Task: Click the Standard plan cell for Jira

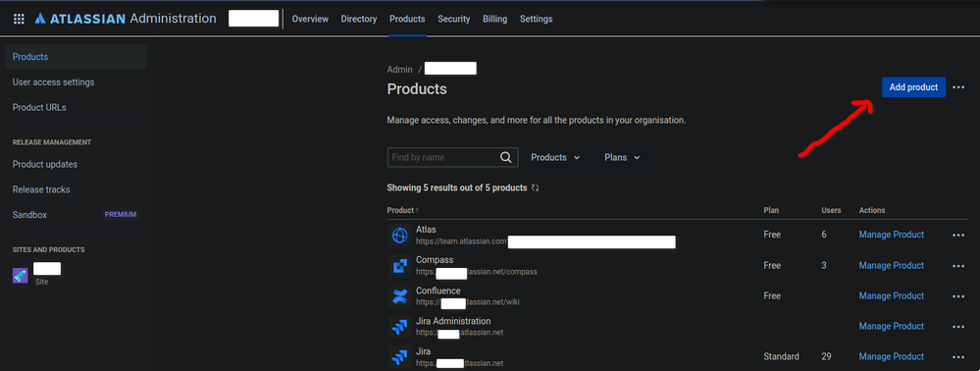Action: [x=781, y=356]
